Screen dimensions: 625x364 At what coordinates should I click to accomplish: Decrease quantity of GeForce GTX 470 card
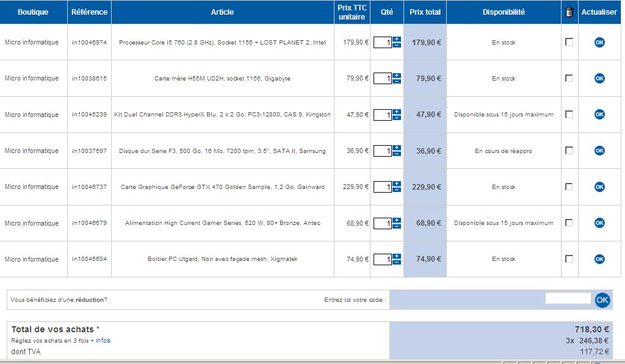397,190
